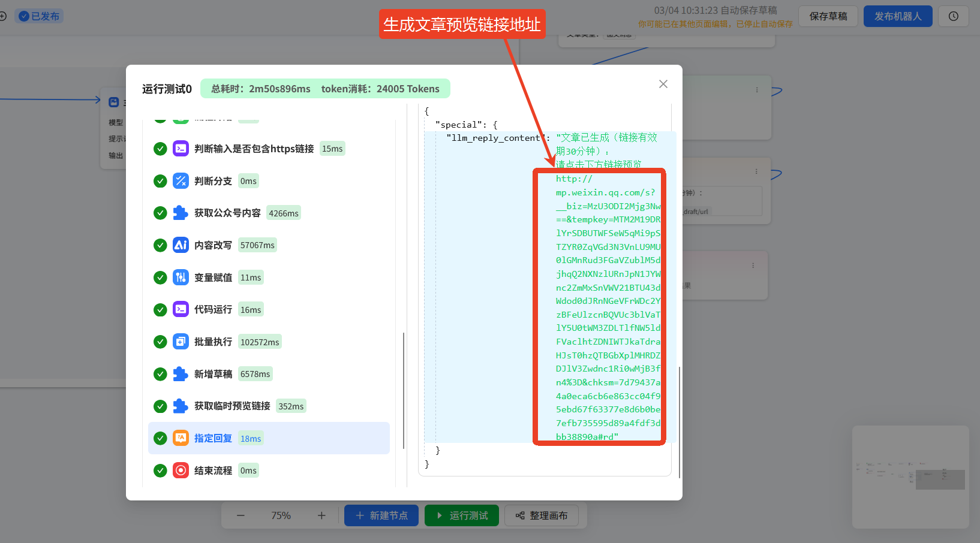
Task: Click the plugin puzzle icon for 获取公众号内容
Action: 181,213
